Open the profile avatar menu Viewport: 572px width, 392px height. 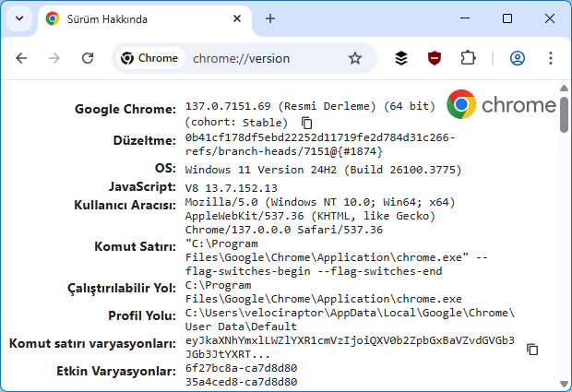click(x=518, y=58)
